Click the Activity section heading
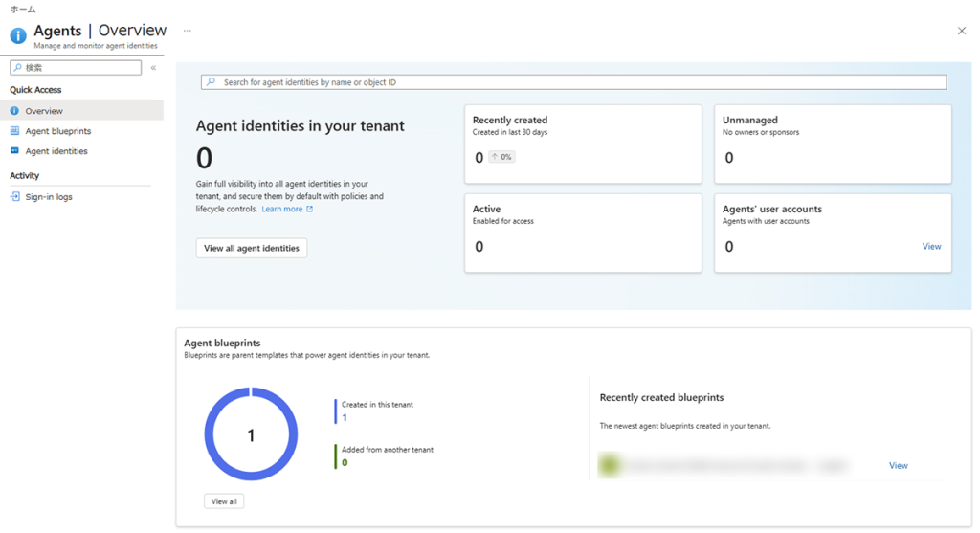This screenshot has width=980, height=533. pos(24,175)
